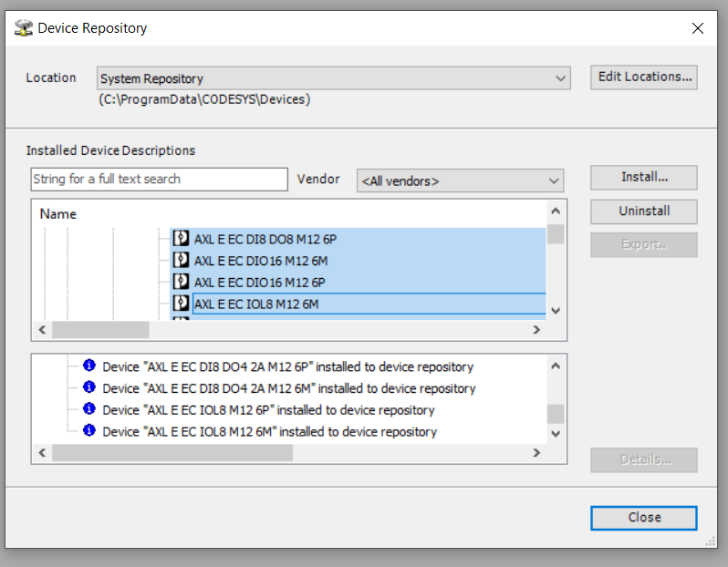The image size is (728, 567).
Task: Click device icon beside AXL E EC IOL8 M12 6M
Action: click(x=181, y=304)
